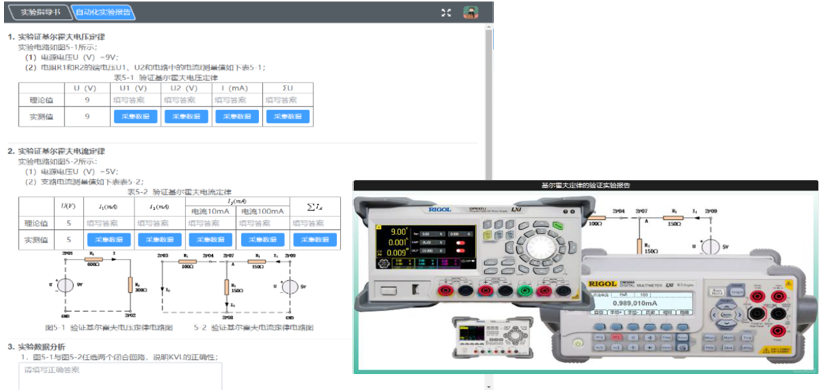Viewport: 820px width, 391px height.
Task: Toggle fullscreen using the expand arrows icon
Action: [x=446, y=13]
